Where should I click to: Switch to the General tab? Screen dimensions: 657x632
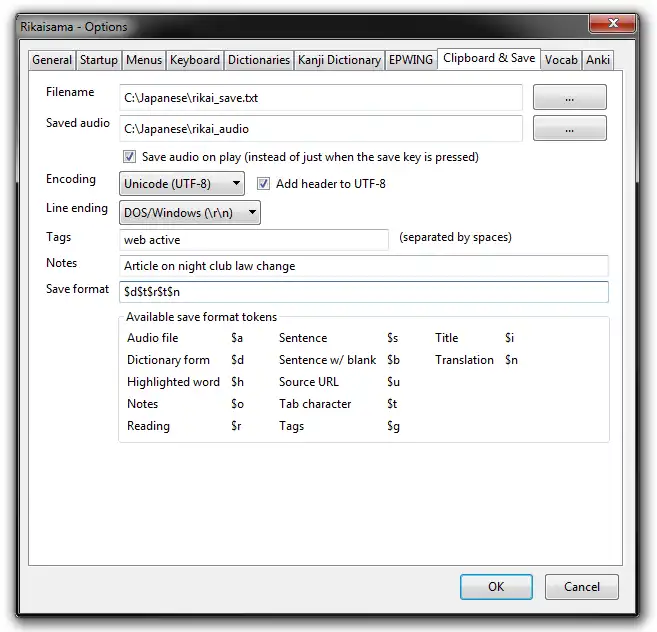[x=52, y=60]
